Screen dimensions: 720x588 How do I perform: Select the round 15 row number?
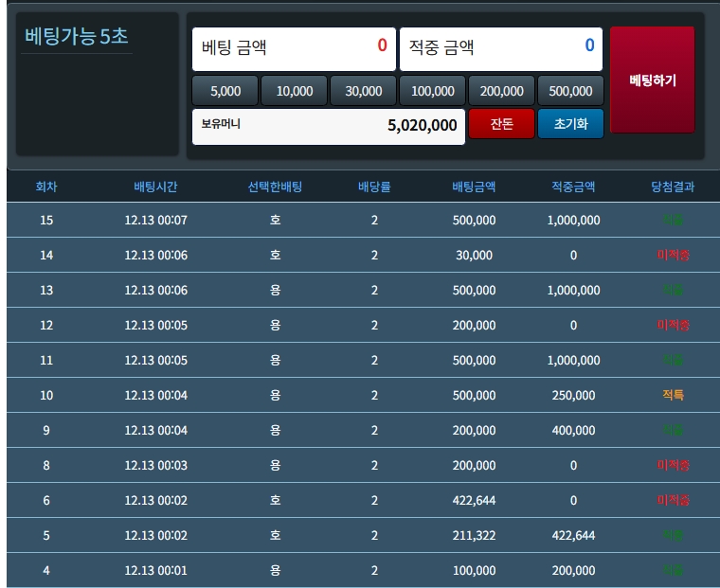point(46,220)
